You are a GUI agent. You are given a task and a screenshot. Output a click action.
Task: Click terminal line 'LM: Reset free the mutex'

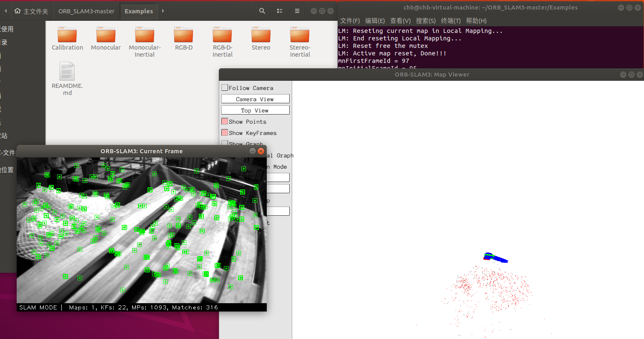pyautogui.click(x=383, y=46)
